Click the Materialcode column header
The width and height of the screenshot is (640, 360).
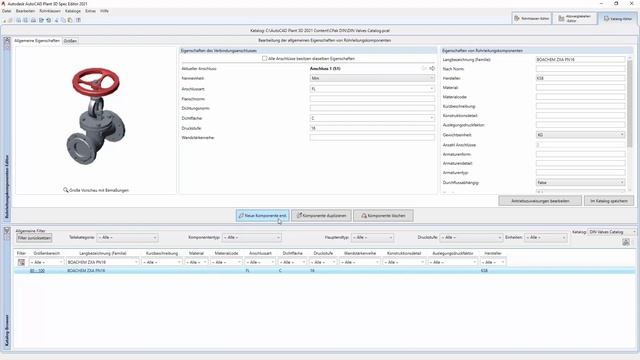tap(226, 253)
